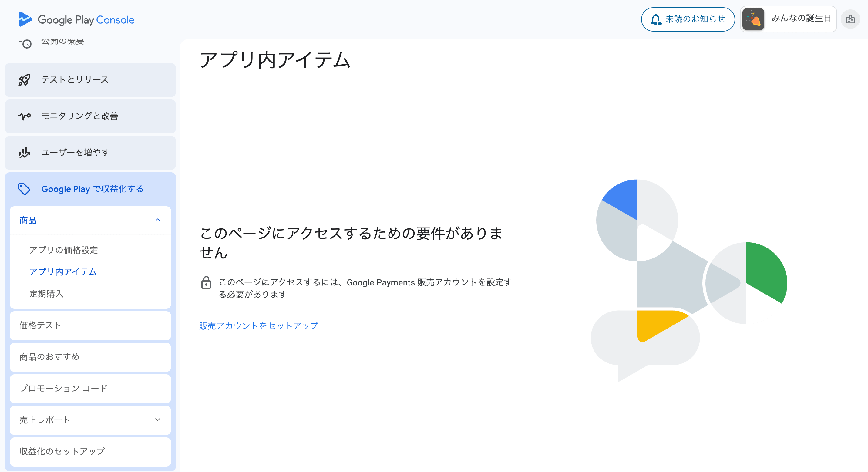Click the chart icon for ユーザーを増やす
Viewport: 868px width, 472px height.
tap(24, 153)
